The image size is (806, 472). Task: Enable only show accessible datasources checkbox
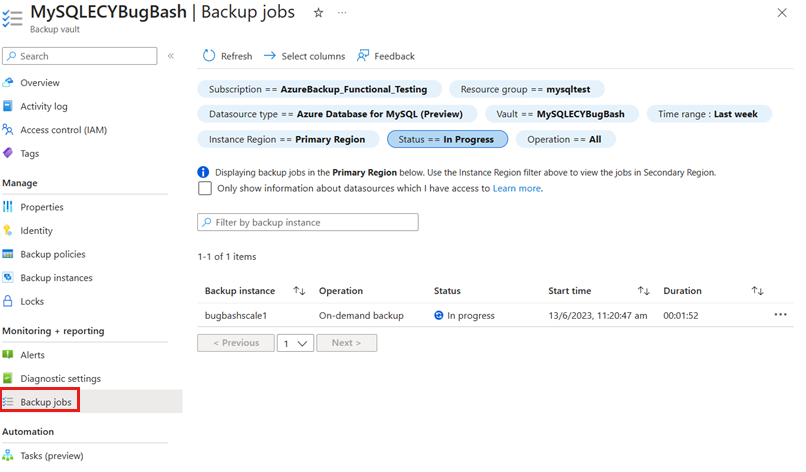(205, 188)
